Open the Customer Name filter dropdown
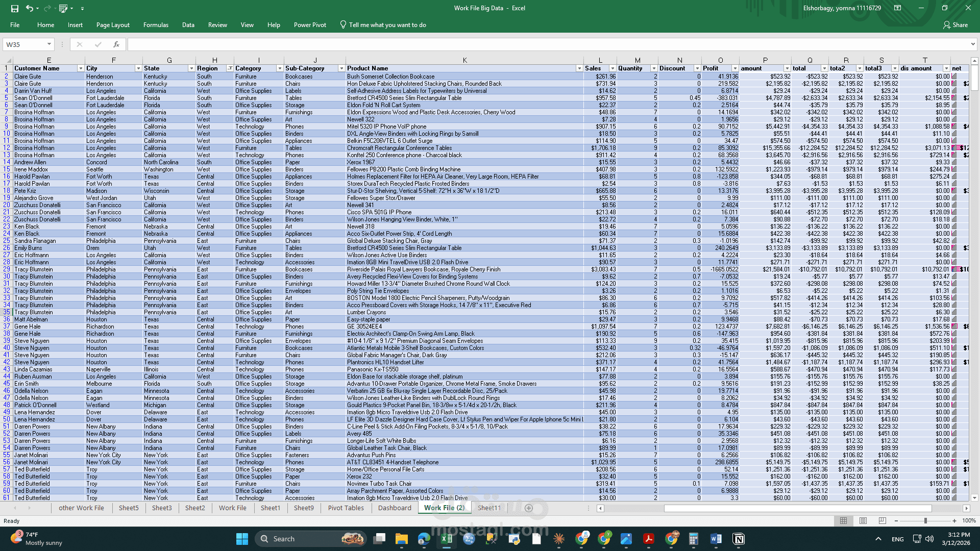This screenshot has width=980, height=551. click(x=80, y=68)
